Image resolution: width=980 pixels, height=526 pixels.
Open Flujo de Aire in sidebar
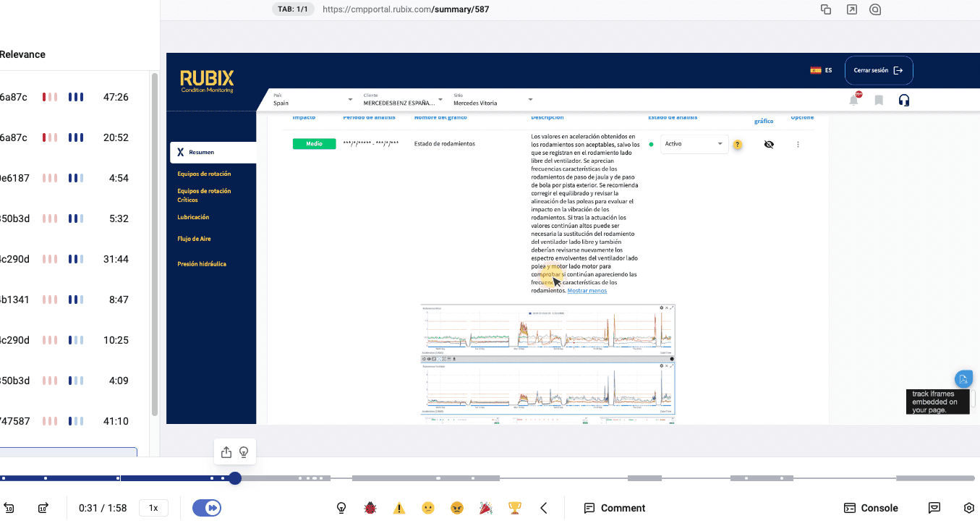(194, 239)
